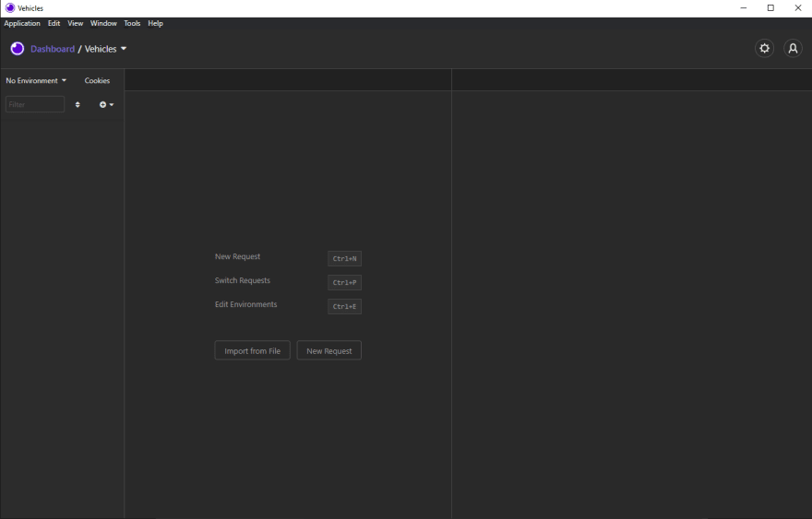Click the Ctrl+E shortcut badge
The width and height of the screenshot is (812, 519).
344,306
